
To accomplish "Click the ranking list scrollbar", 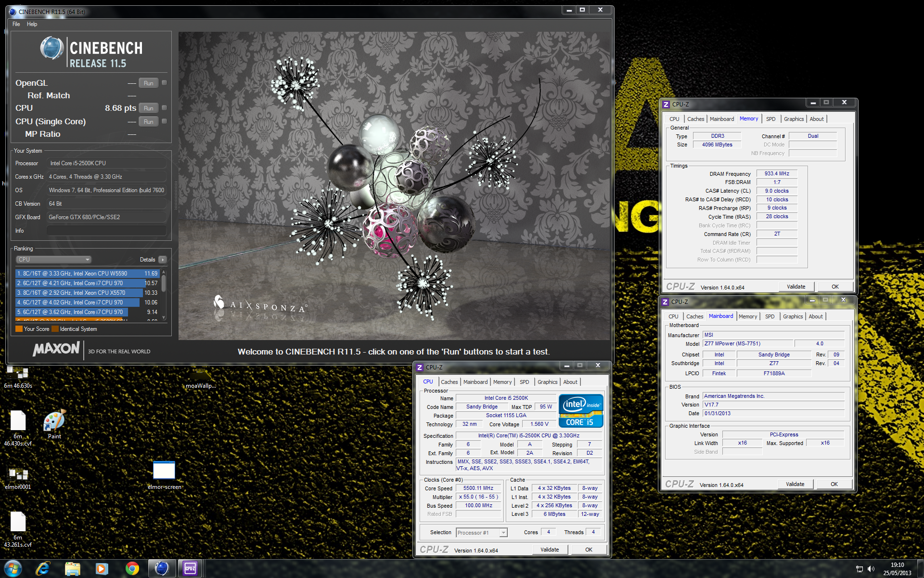I will pyautogui.click(x=164, y=295).
